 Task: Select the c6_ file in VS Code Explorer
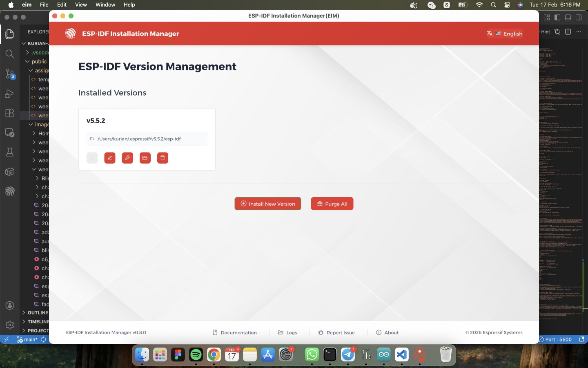(35, 259)
